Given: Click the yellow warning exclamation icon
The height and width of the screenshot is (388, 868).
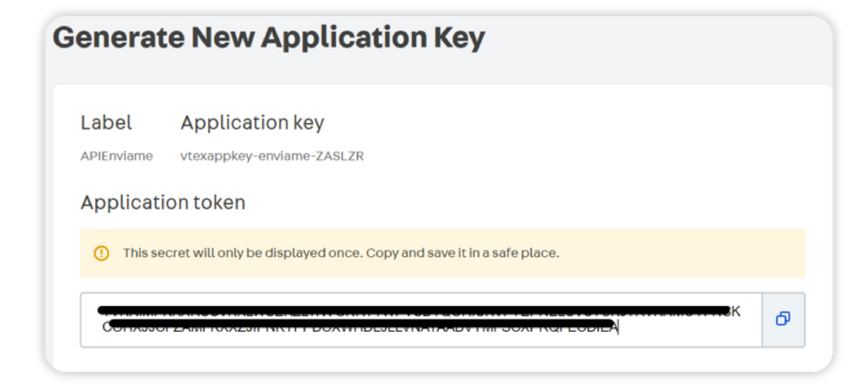Looking at the screenshot, I should tap(102, 253).
